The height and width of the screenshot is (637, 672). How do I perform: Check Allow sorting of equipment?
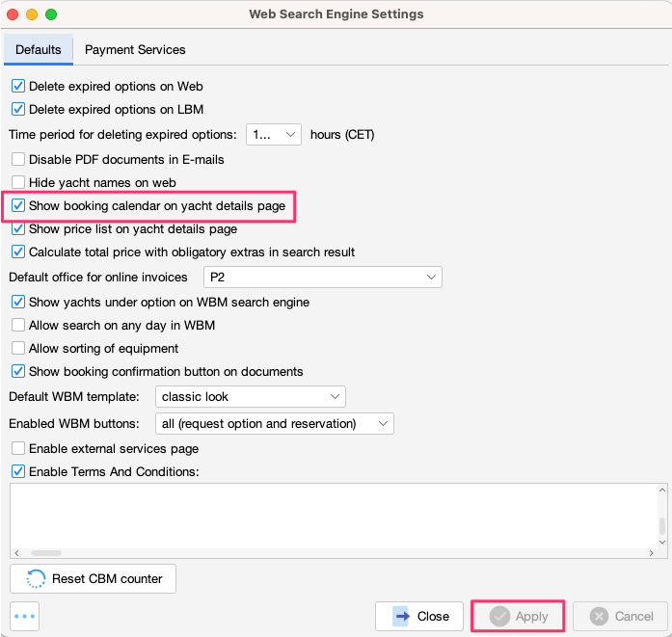pos(18,348)
